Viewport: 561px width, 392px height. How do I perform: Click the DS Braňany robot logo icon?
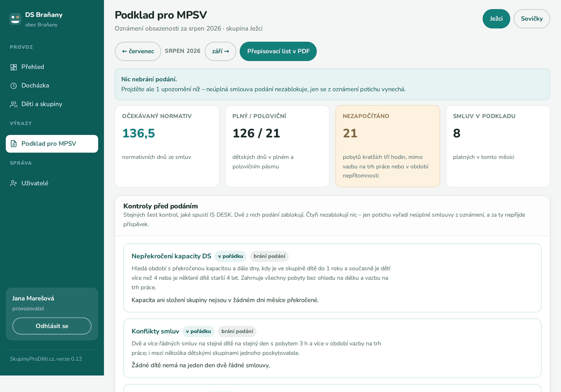(15, 19)
